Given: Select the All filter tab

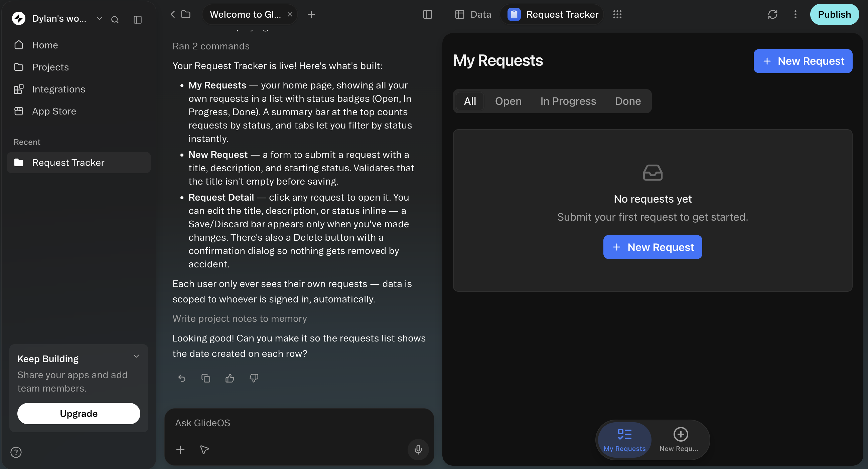Looking at the screenshot, I should (470, 101).
